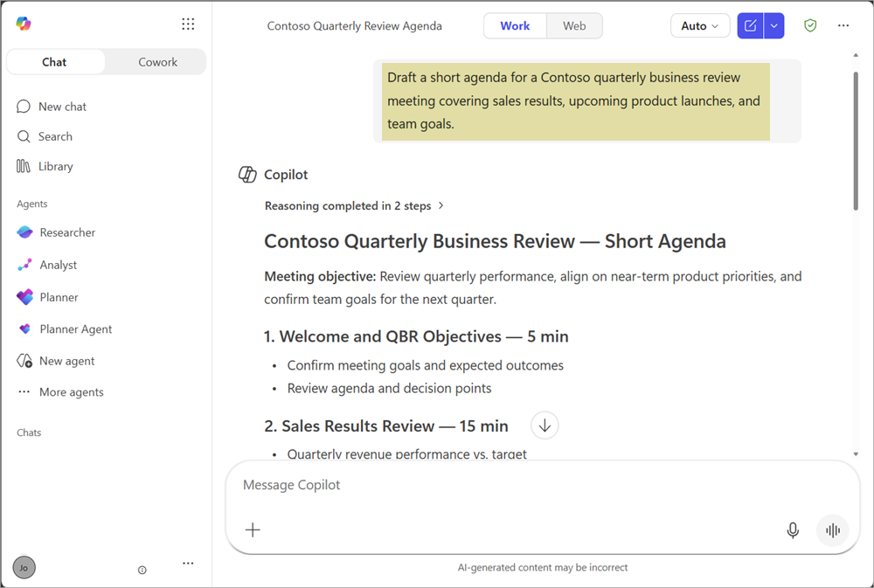Open the Library section
Image resolution: width=874 pixels, height=588 pixels.
pyautogui.click(x=45, y=166)
